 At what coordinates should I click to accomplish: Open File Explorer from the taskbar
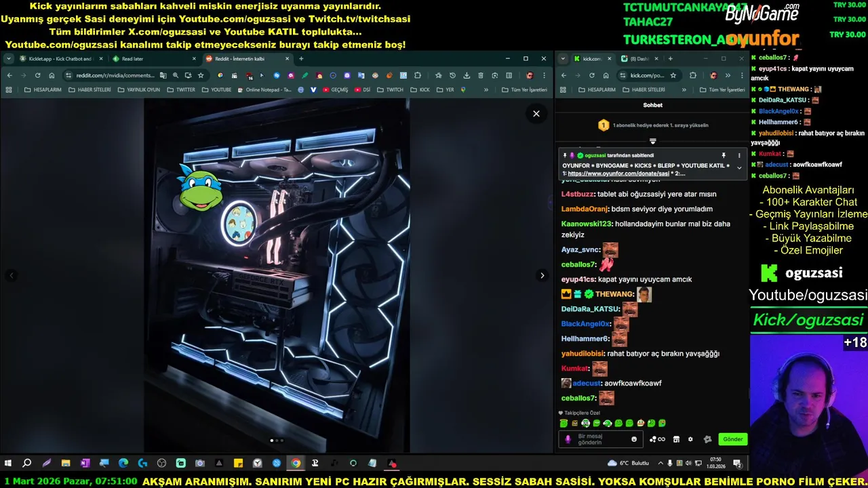click(x=66, y=464)
